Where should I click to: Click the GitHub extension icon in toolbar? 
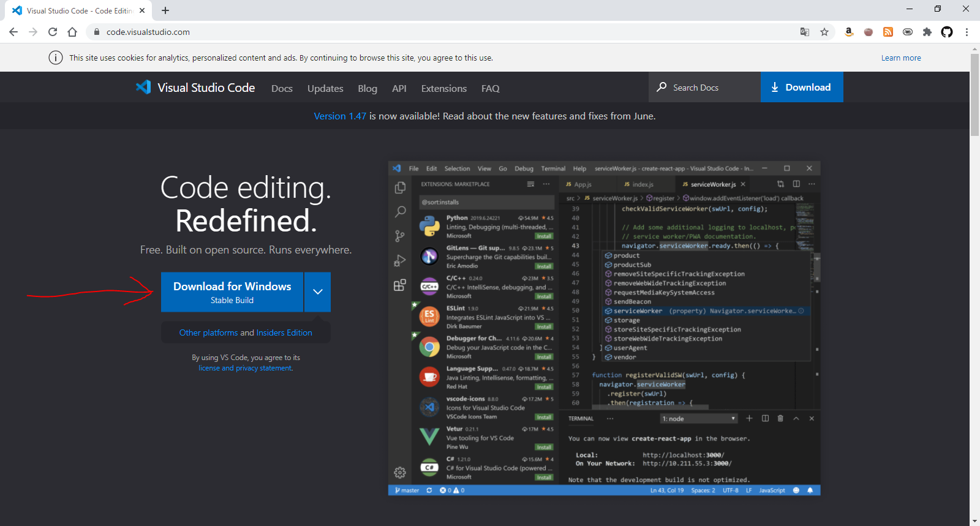[x=947, y=32]
